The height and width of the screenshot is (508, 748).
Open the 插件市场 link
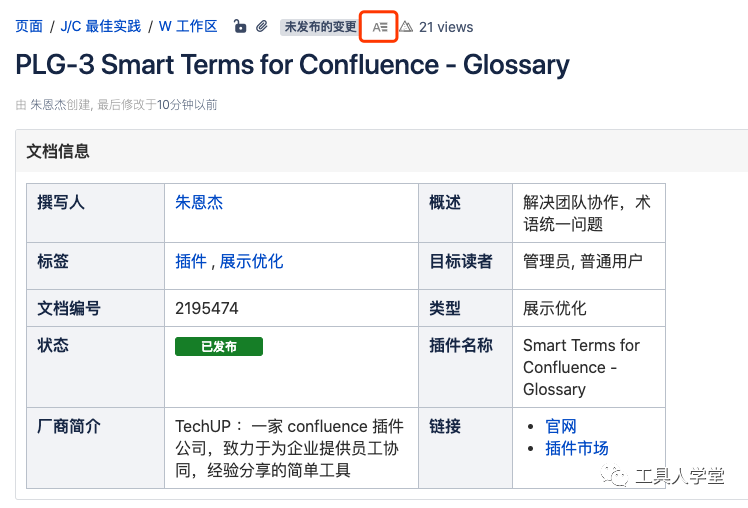(577, 448)
